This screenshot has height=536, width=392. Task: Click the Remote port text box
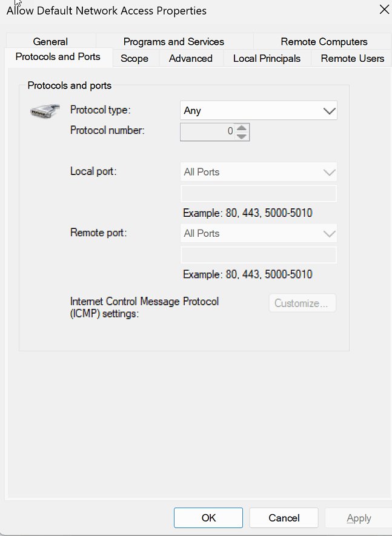click(259, 255)
